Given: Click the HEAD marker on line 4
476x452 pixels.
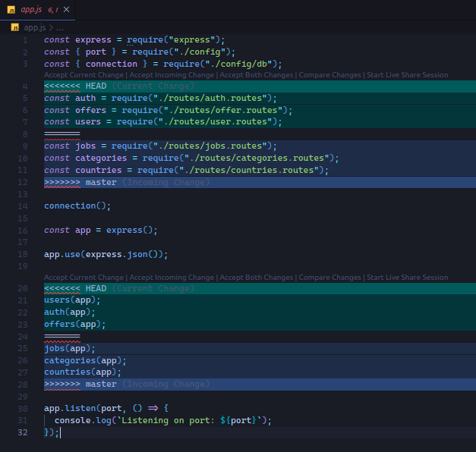Looking at the screenshot, I should click(x=96, y=86).
